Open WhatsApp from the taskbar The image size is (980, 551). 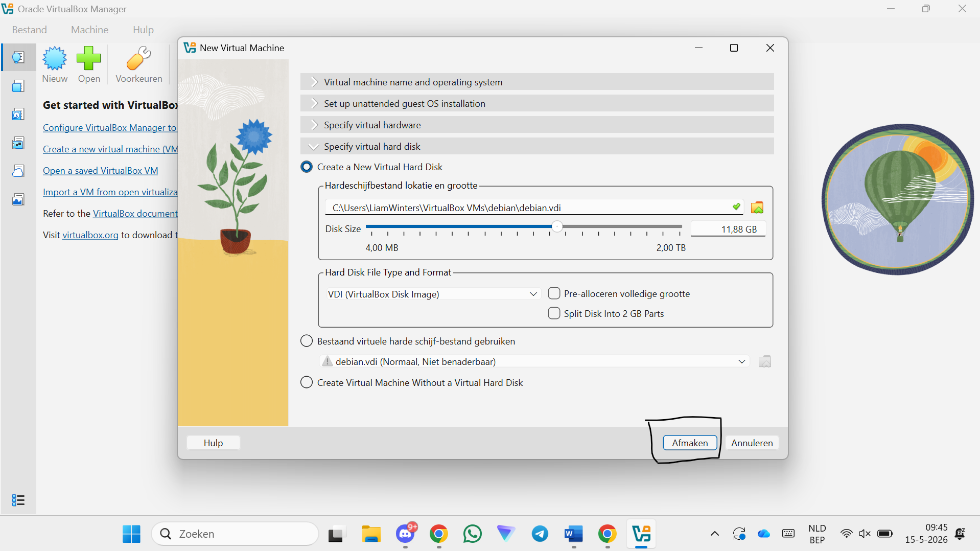coord(473,534)
